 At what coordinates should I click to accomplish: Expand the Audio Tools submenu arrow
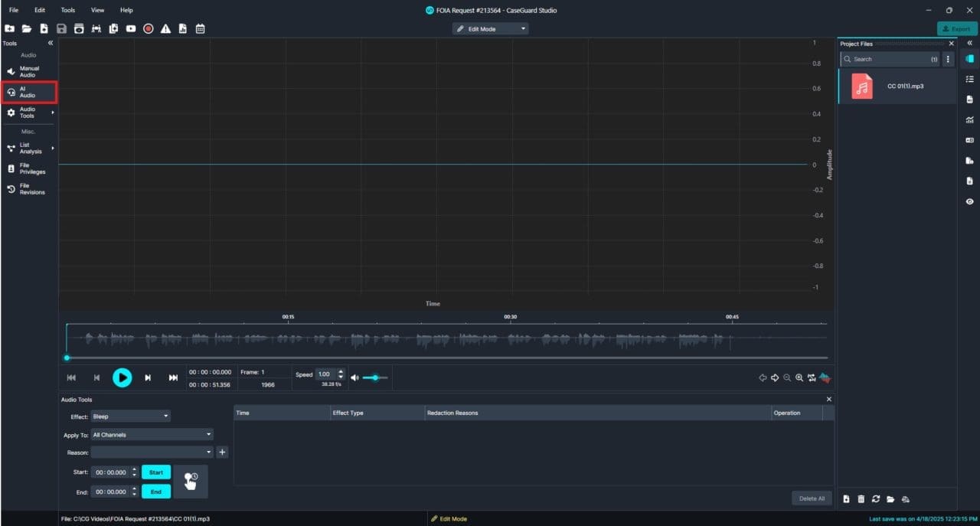click(52, 112)
